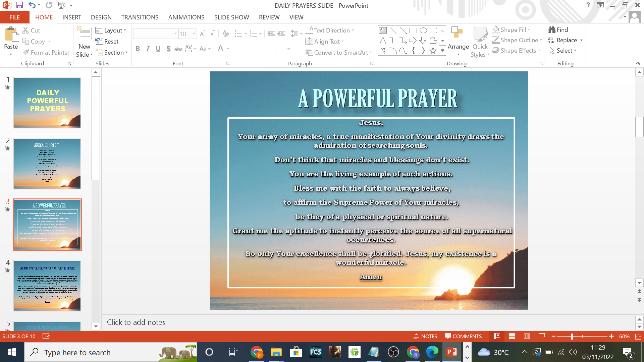This screenshot has height=362, width=644.
Task: Switch to Reading View icon
Action: coord(527,336)
